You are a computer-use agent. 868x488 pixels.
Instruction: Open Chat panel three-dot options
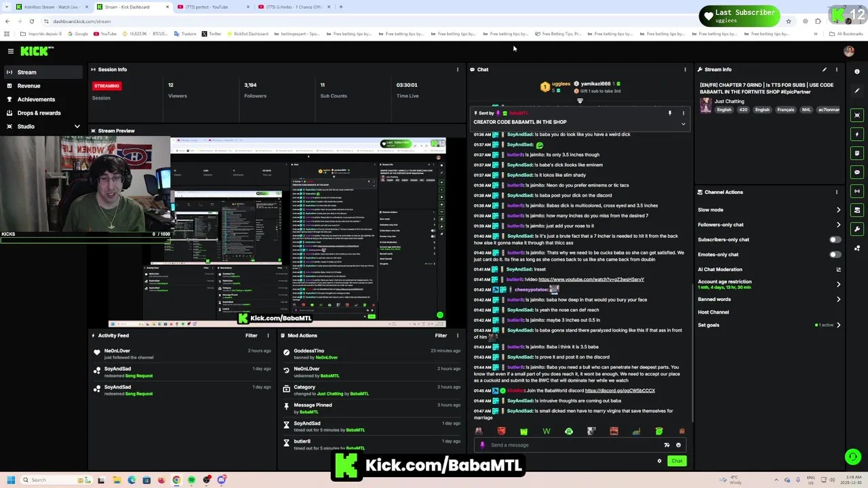(x=685, y=69)
